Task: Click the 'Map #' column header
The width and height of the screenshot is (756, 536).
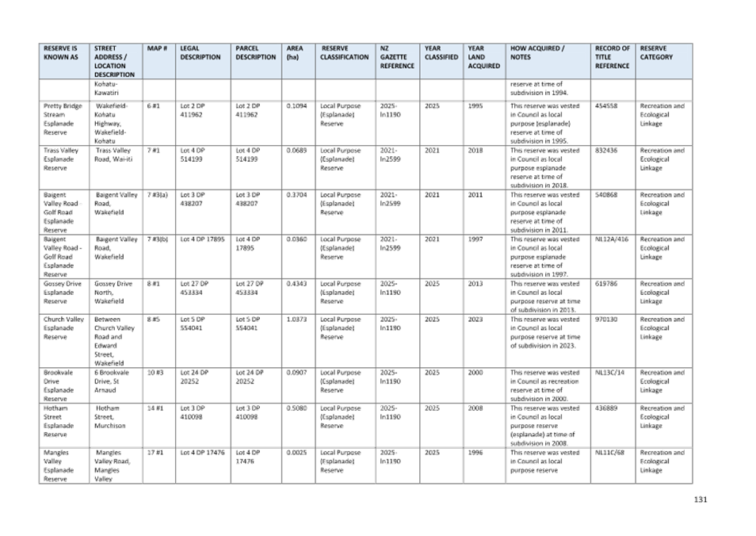Action: click(x=157, y=49)
